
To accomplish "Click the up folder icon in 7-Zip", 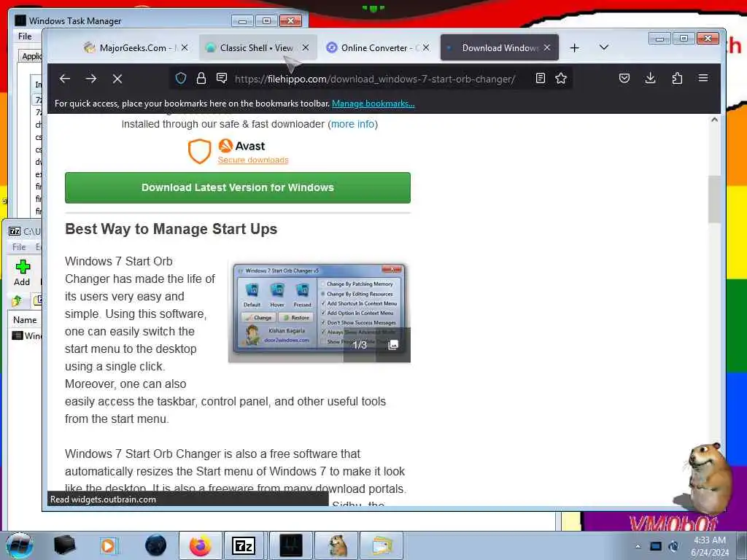I will 18,300.
